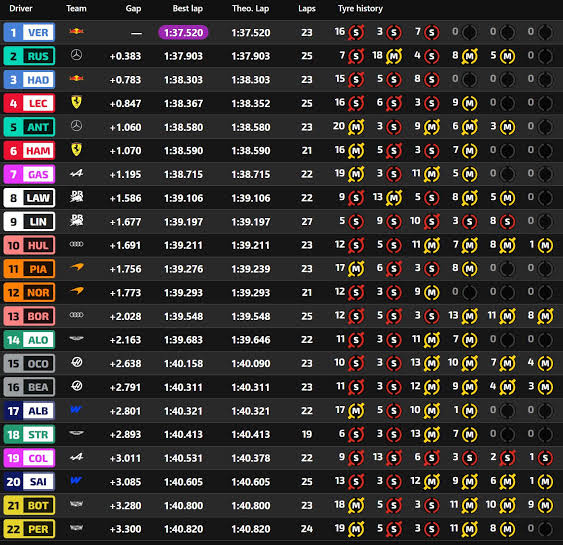This screenshot has width=563, height=545.
Task: Click LEC theoretical lap 1:38.352
Action: coord(251,103)
